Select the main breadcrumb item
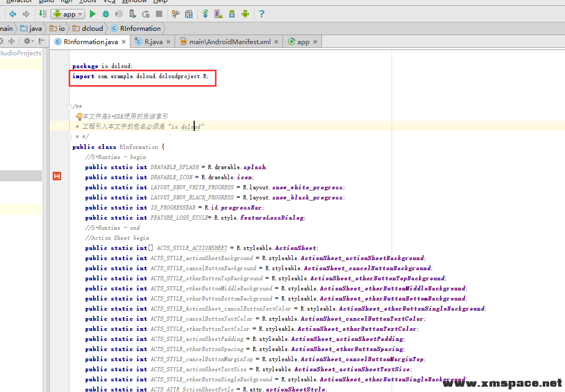The height and width of the screenshot is (392, 565). pyautogui.click(x=6, y=29)
